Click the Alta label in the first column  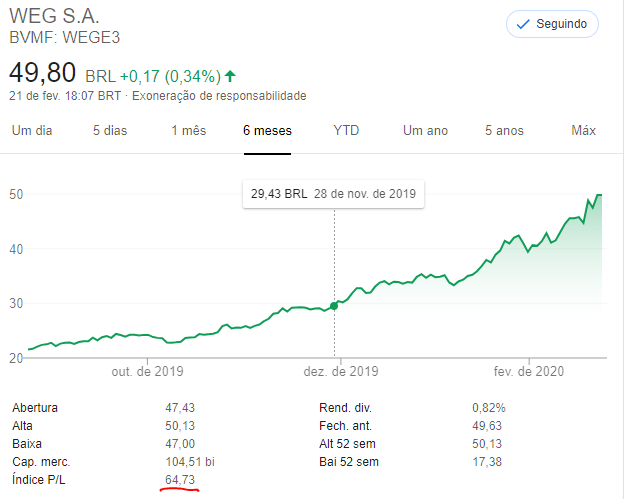tap(22, 426)
